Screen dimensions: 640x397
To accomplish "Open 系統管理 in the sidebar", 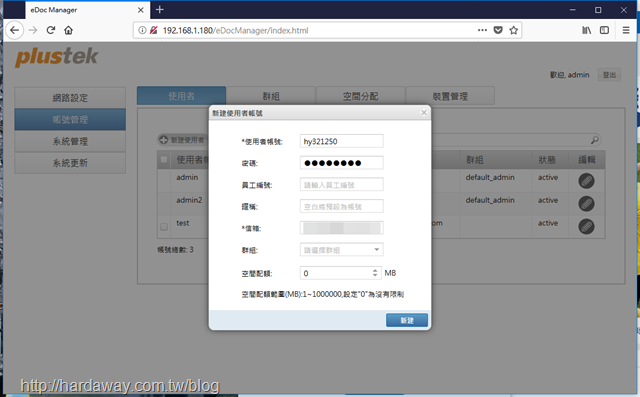I will pyautogui.click(x=70, y=141).
